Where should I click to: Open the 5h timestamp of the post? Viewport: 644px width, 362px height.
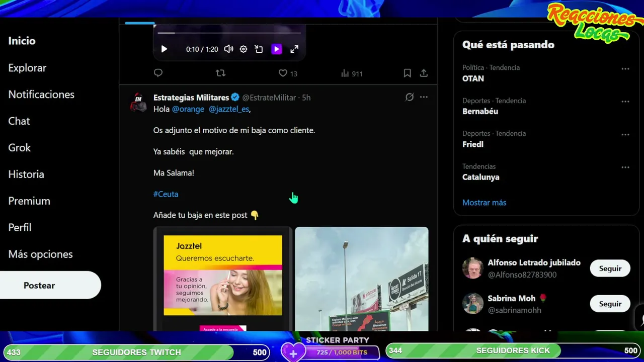pos(306,98)
